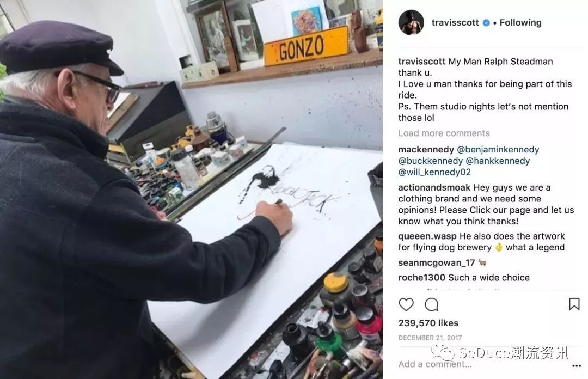The image size is (588, 379).
Task: Open the three-dot more options menu
Action: (577, 366)
